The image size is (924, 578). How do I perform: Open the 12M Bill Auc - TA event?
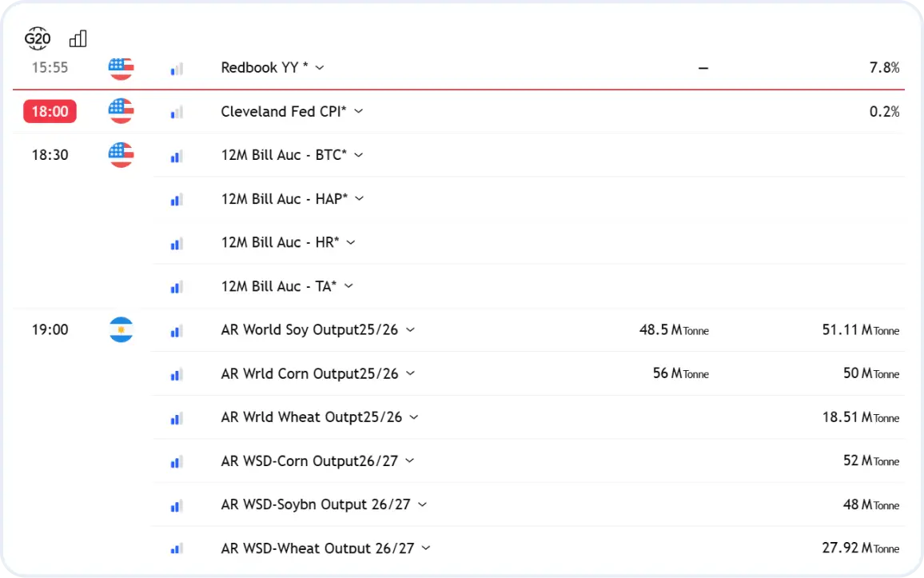click(x=279, y=285)
